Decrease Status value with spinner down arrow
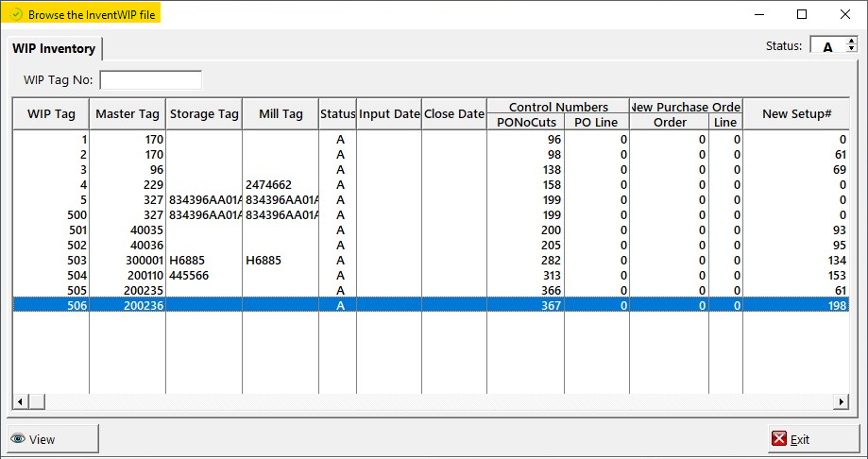Image resolution: width=868 pixels, height=459 pixels. (x=851, y=49)
